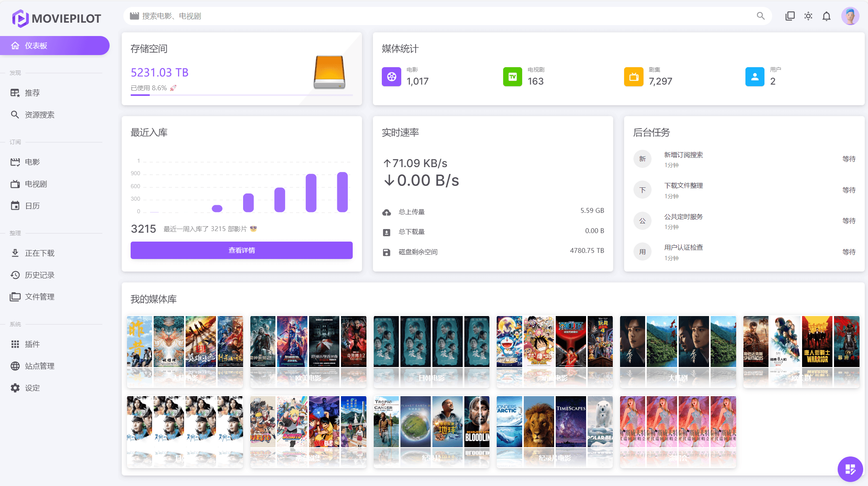Click the hard drive image in 存储空间
The width and height of the screenshot is (868, 486).
pos(329,72)
